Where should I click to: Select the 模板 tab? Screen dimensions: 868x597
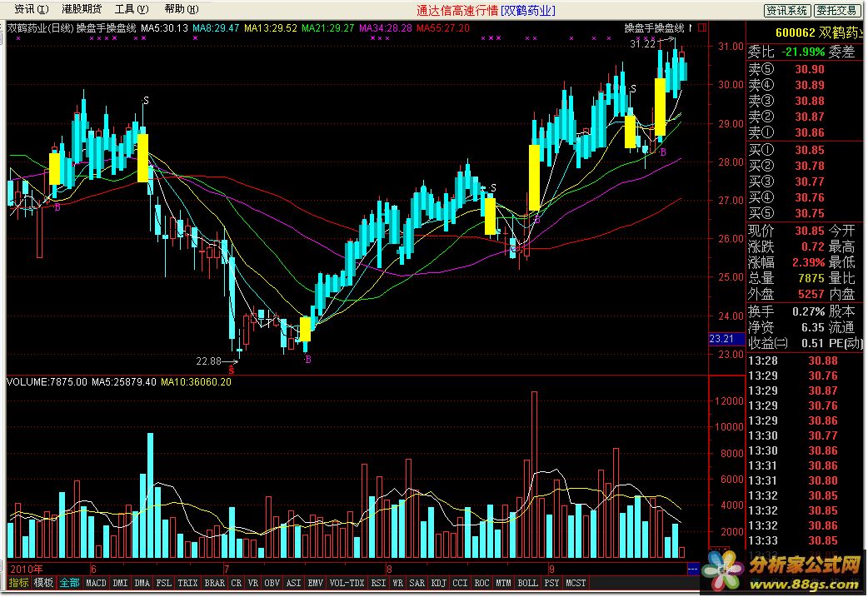(43, 583)
